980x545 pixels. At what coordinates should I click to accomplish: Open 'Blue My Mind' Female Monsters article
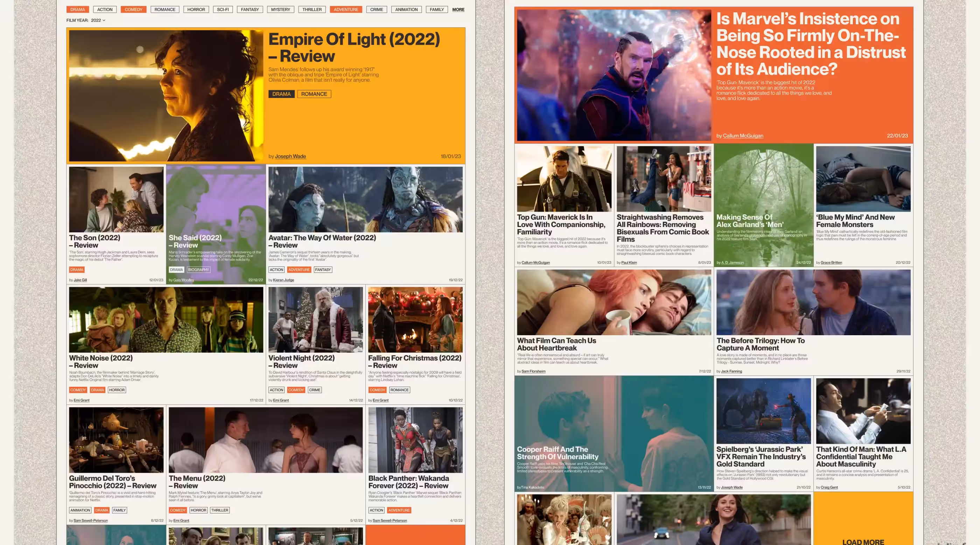pos(855,221)
